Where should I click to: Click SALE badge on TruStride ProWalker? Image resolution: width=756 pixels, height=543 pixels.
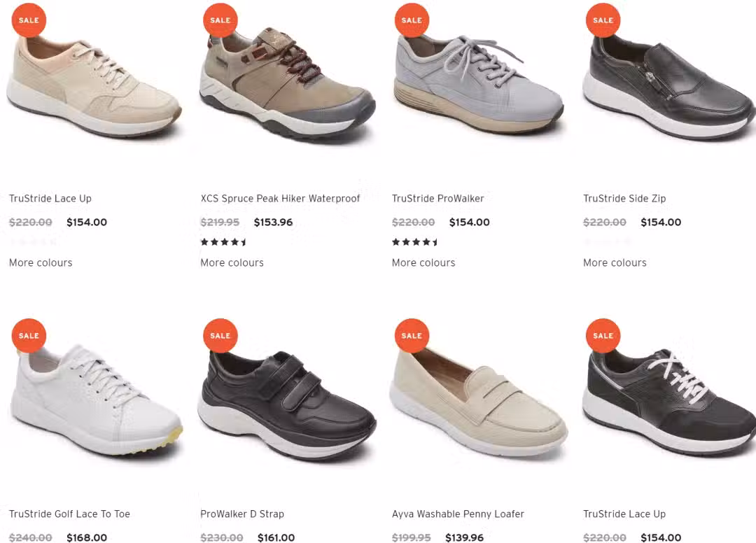point(412,20)
